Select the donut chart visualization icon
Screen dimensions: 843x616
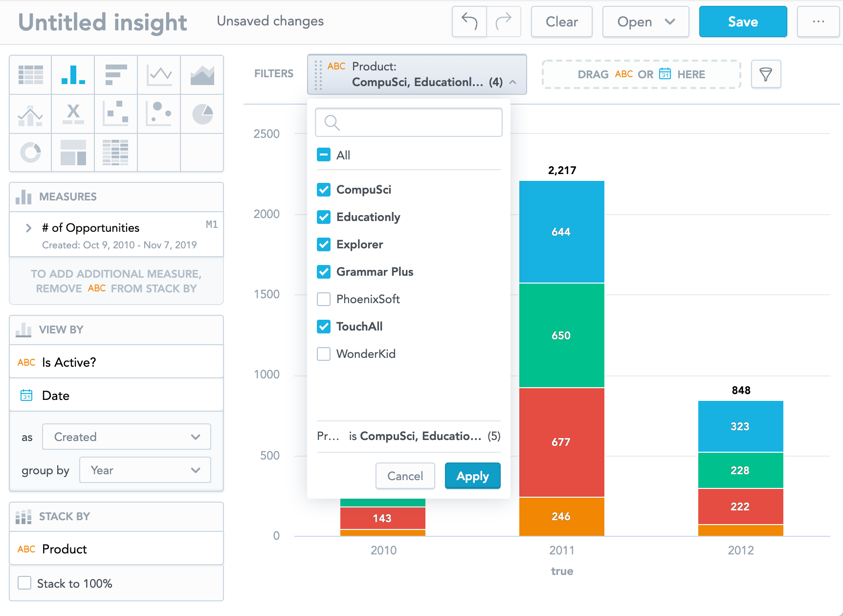[x=30, y=153]
